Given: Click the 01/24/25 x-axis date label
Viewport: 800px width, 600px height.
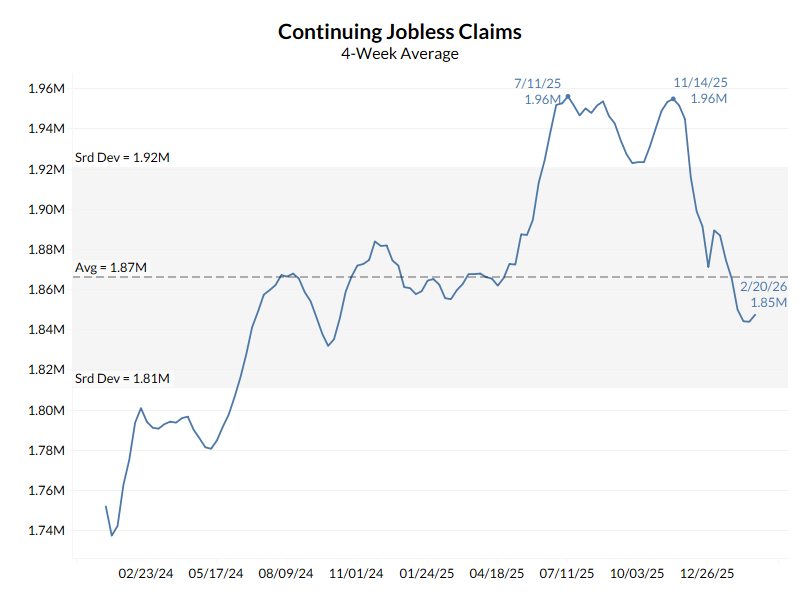Looking at the screenshot, I should pyautogui.click(x=427, y=574).
